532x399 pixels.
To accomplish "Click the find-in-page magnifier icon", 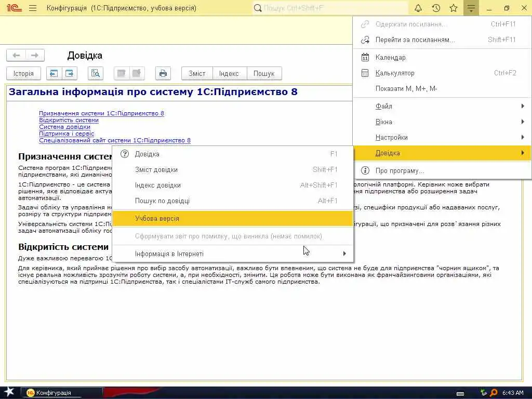I will (96, 73).
